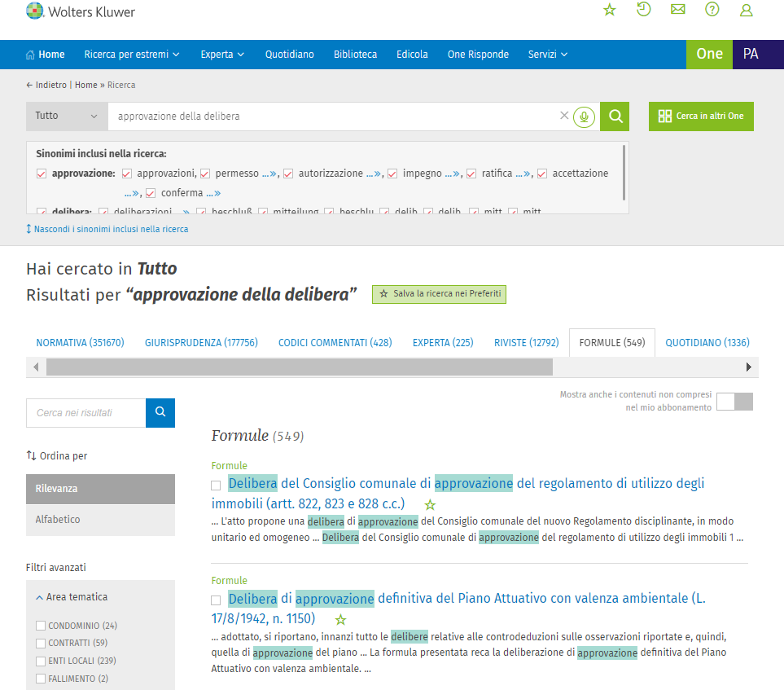Uncheck the 'autorizzazione' synonym checkbox
The height and width of the screenshot is (690, 784).
click(x=288, y=174)
